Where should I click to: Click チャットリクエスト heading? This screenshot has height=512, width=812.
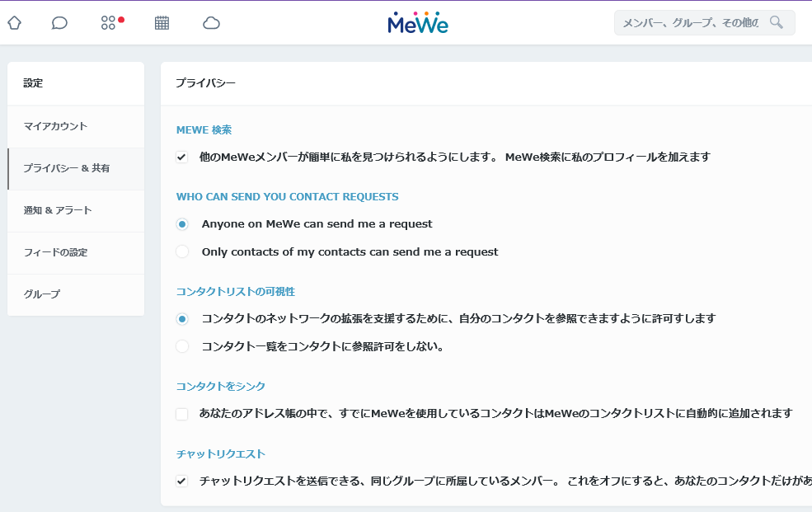tap(221, 454)
